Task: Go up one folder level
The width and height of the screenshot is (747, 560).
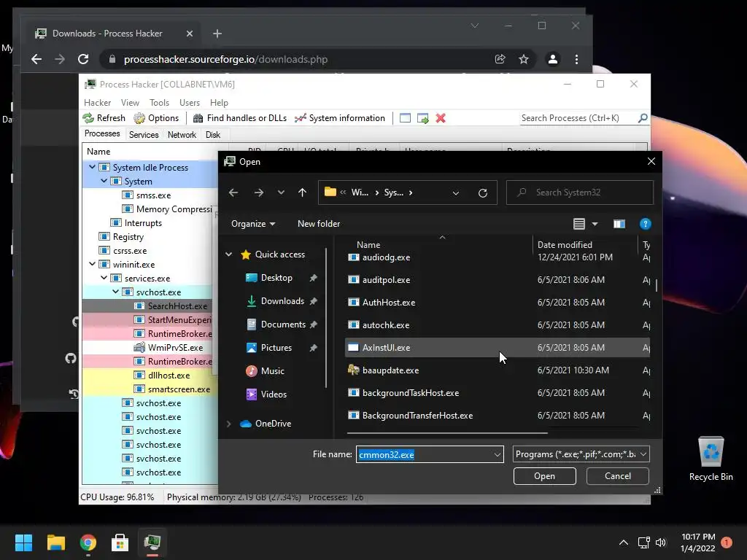Action: 302,192
